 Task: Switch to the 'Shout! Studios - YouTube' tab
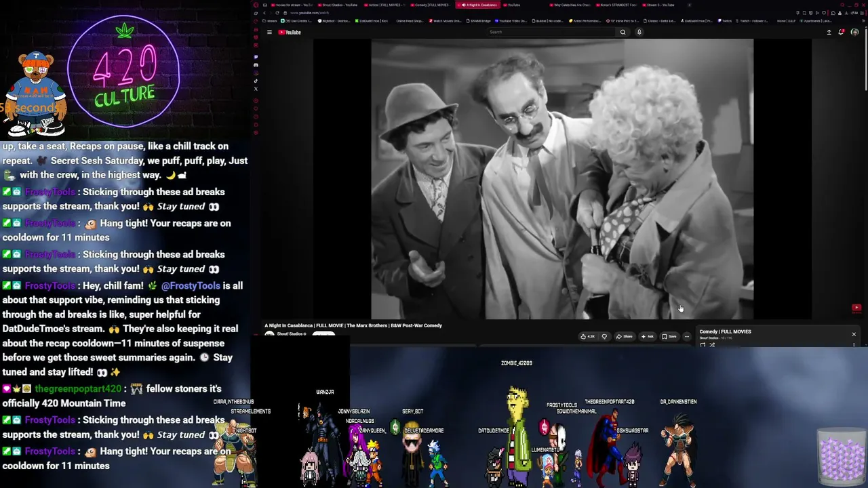pyautogui.click(x=338, y=5)
